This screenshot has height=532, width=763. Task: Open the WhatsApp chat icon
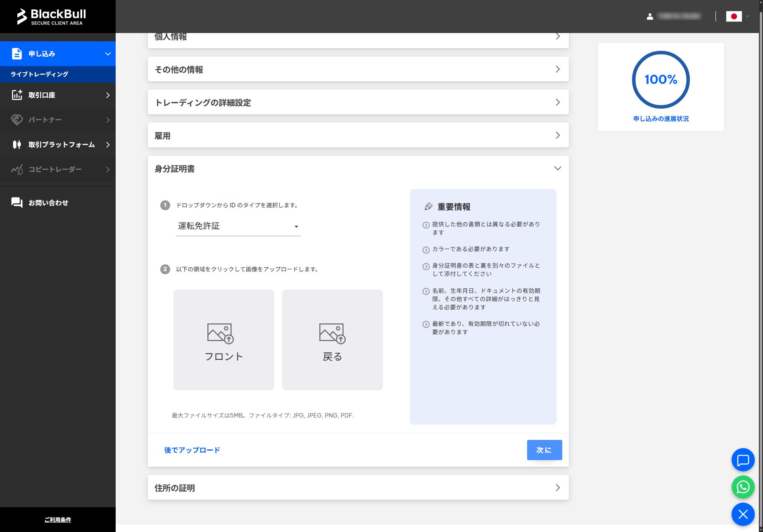[x=742, y=487]
